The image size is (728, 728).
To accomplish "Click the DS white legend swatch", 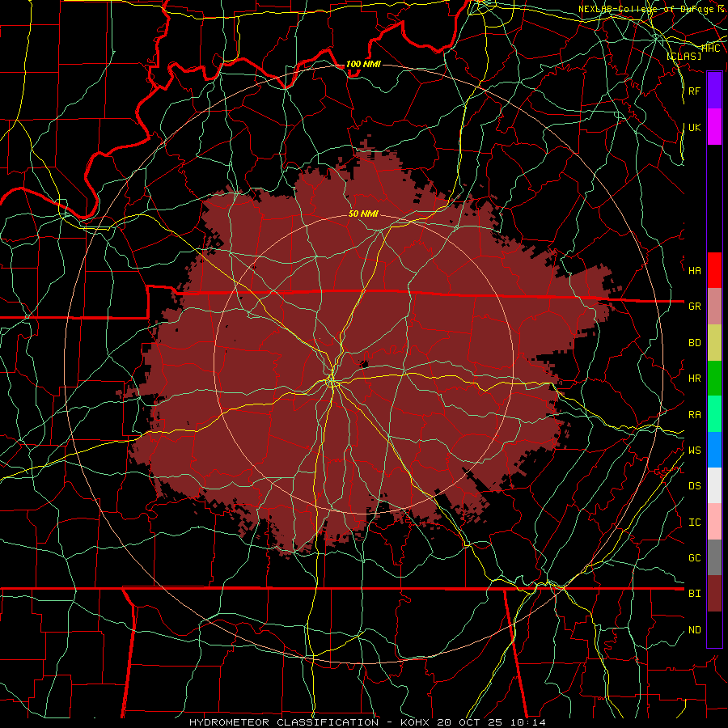I will point(714,485).
